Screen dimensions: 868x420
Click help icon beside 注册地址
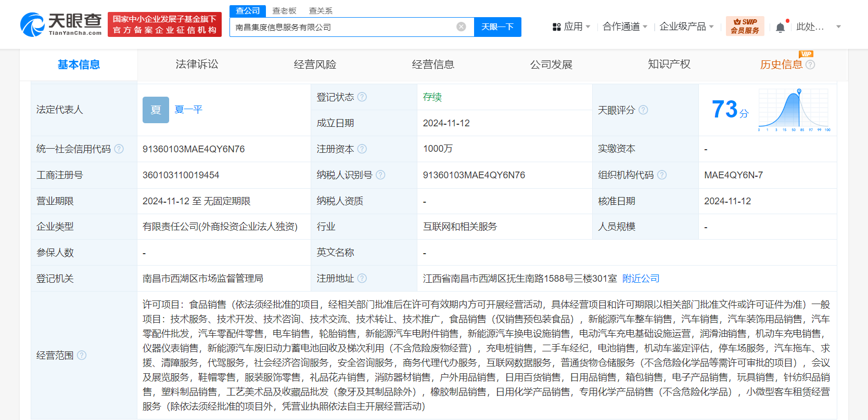(362, 279)
